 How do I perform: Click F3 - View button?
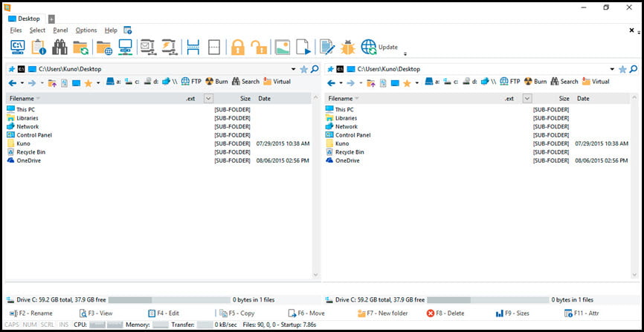pos(96,313)
